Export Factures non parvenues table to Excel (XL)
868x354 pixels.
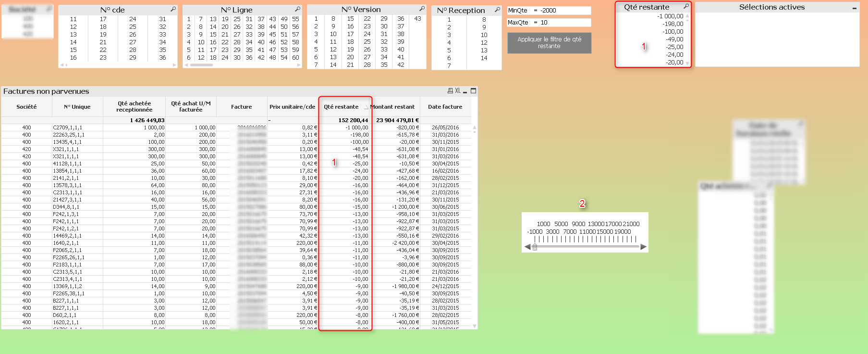(457, 90)
